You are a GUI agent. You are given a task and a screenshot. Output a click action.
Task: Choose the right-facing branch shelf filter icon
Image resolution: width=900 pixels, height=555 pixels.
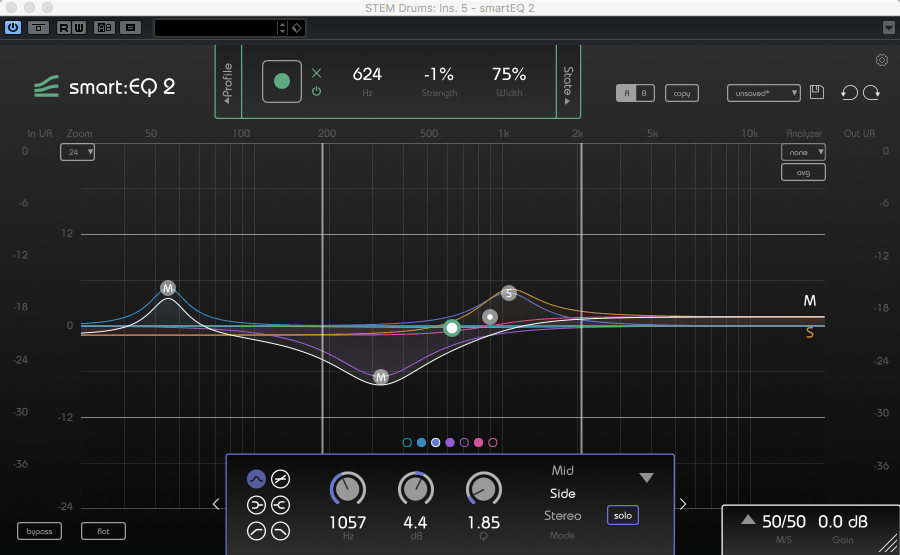point(280,505)
